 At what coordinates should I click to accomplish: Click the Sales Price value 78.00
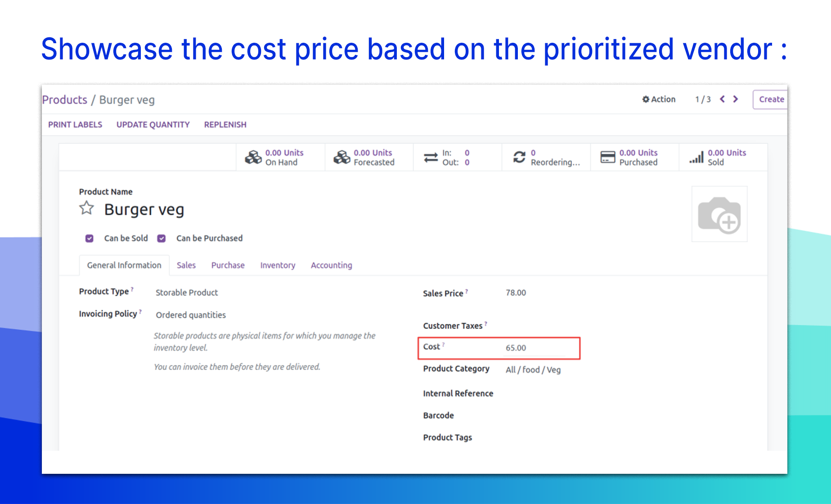click(516, 293)
